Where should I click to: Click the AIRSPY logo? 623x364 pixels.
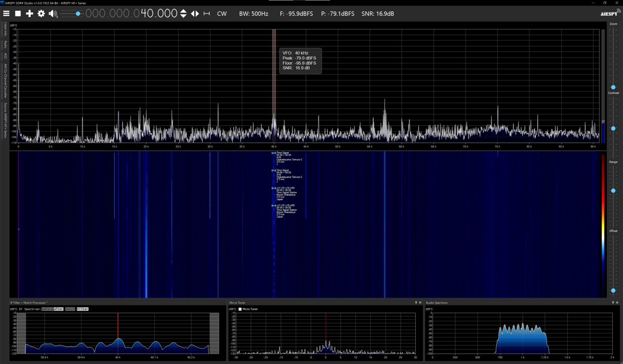[611, 12]
